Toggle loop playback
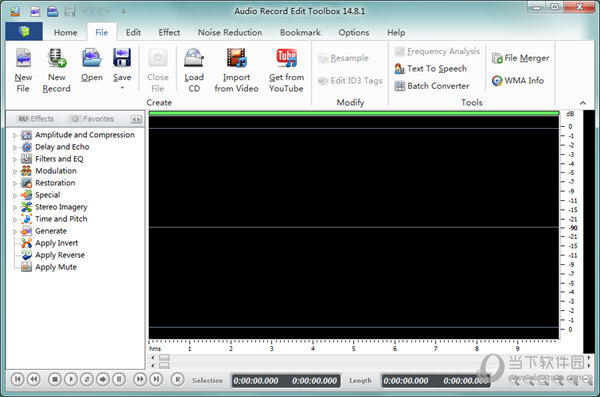 (x=87, y=379)
